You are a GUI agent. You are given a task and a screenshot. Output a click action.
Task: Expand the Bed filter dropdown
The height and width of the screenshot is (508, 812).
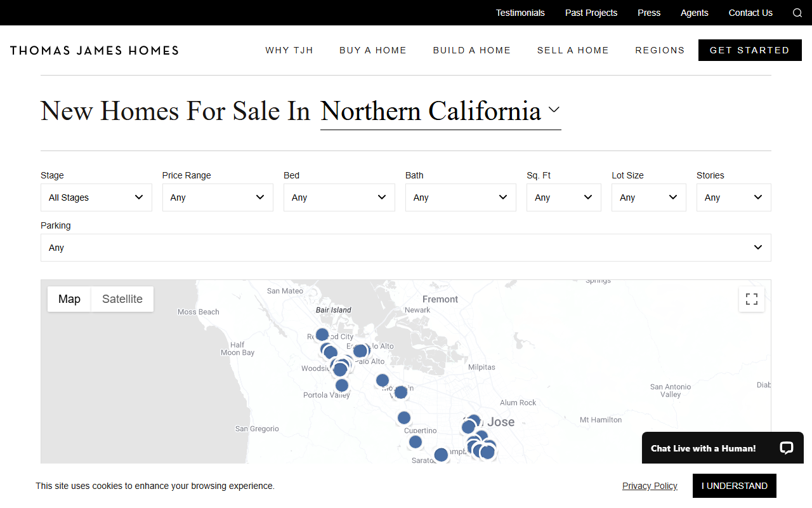(339, 197)
